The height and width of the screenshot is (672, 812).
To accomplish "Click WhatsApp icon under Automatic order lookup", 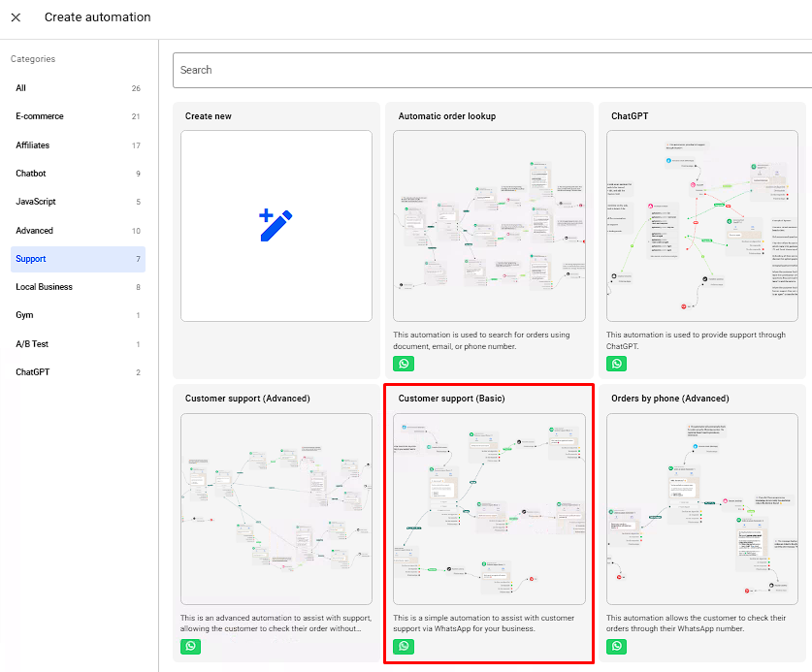I will point(405,364).
